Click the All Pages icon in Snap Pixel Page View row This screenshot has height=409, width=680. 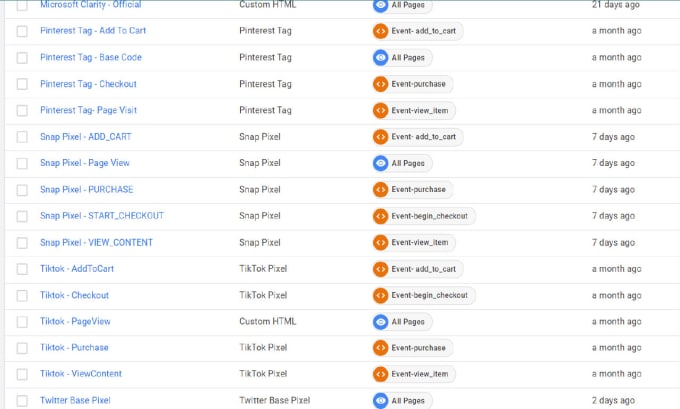tap(380, 164)
